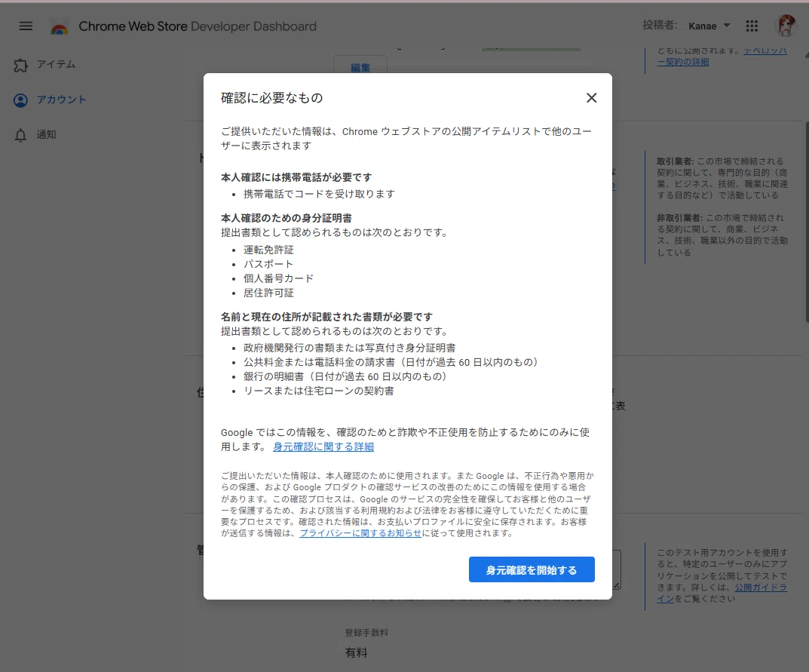The height and width of the screenshot is (672, 809).
Task: Open the hamburger main menu icon
Action: pos(26,26)
